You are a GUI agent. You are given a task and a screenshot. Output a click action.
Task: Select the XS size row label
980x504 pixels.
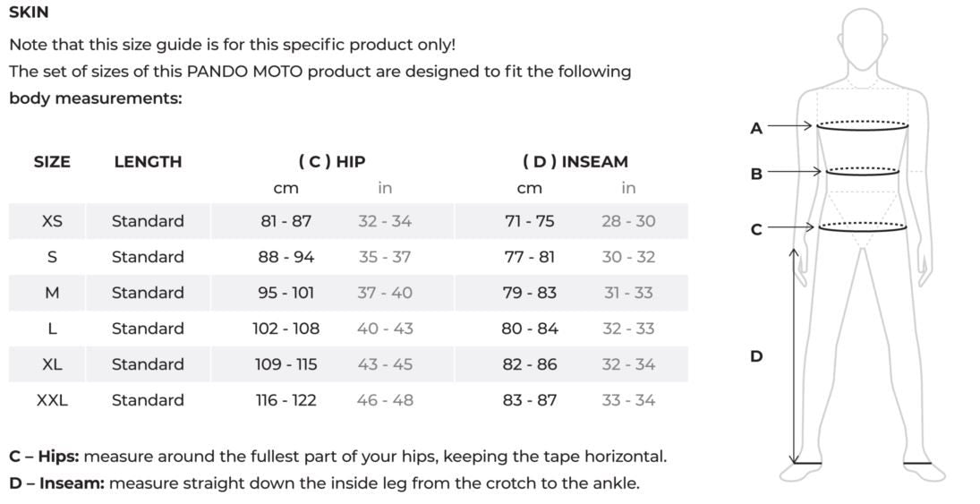(52, 221)
